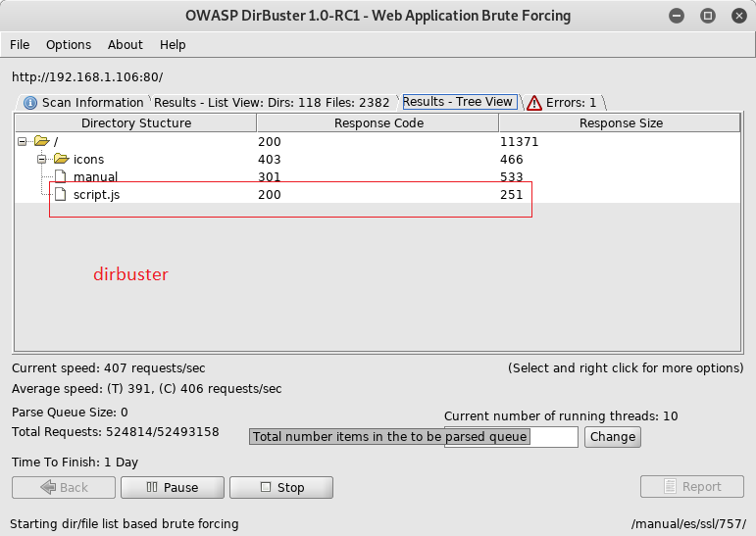The image size is (756, 536).
Task: Click the manual file icon
Action: point(60,176)
